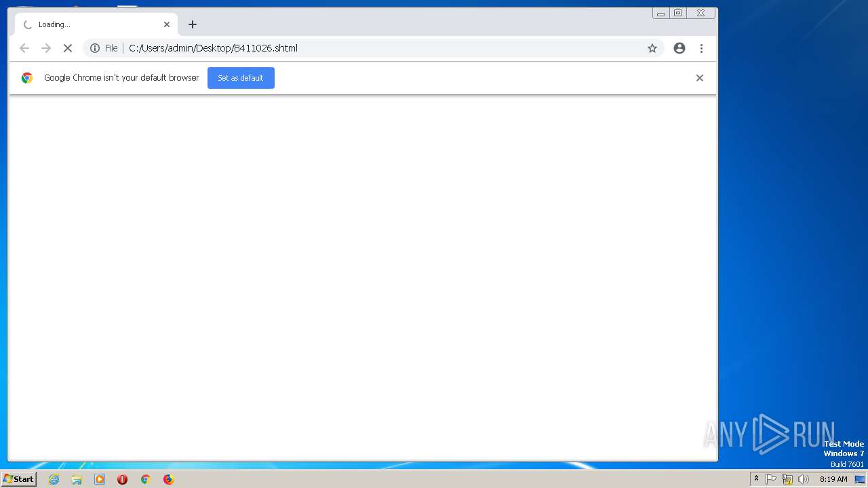Viewport: 868px width, 488px height.
Task: Restore down the Chrome window
Action: click(678, 13)
